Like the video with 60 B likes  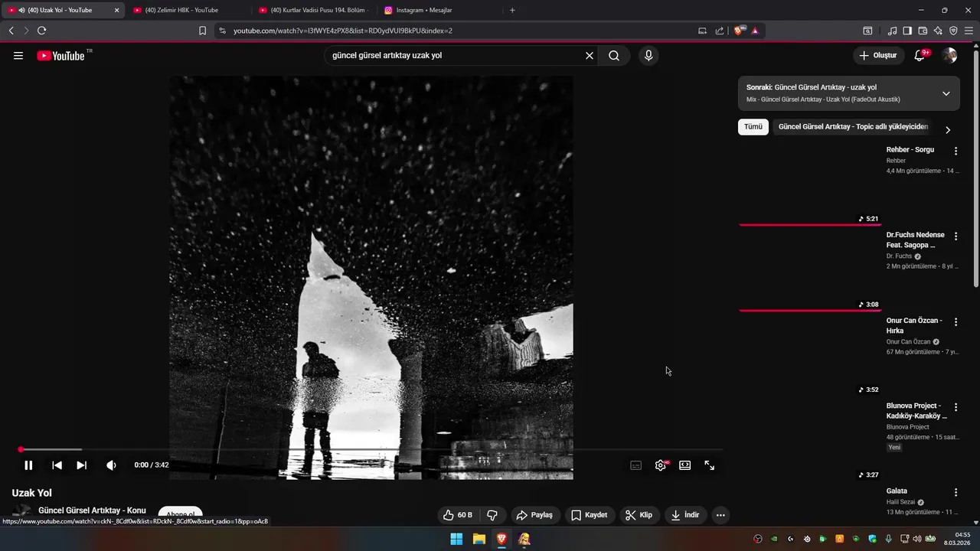pos(459,515)
